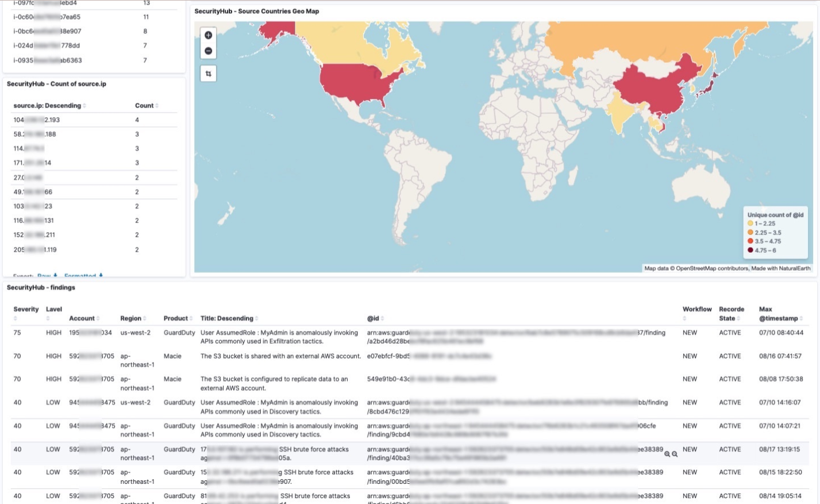
Task: Click instance ID ending in ab6363
Action: pyautogui.click(x=48, y=60)
